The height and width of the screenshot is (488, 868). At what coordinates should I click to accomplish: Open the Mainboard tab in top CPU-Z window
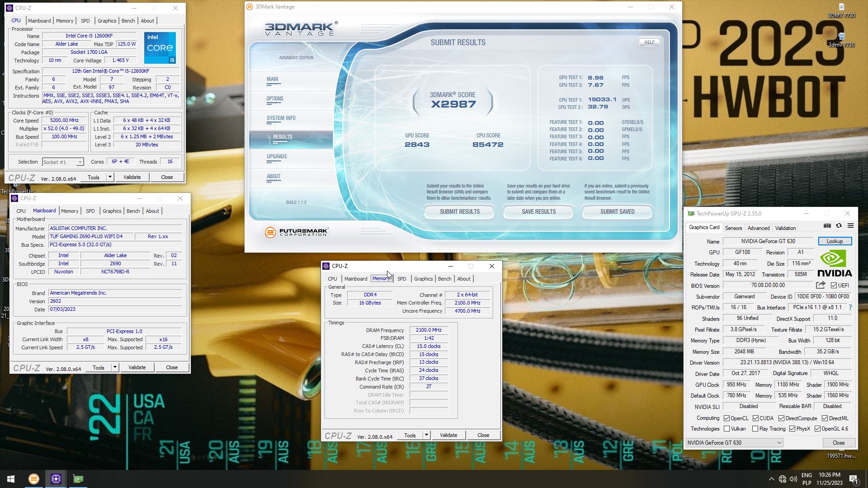click(x=39, y=21)
